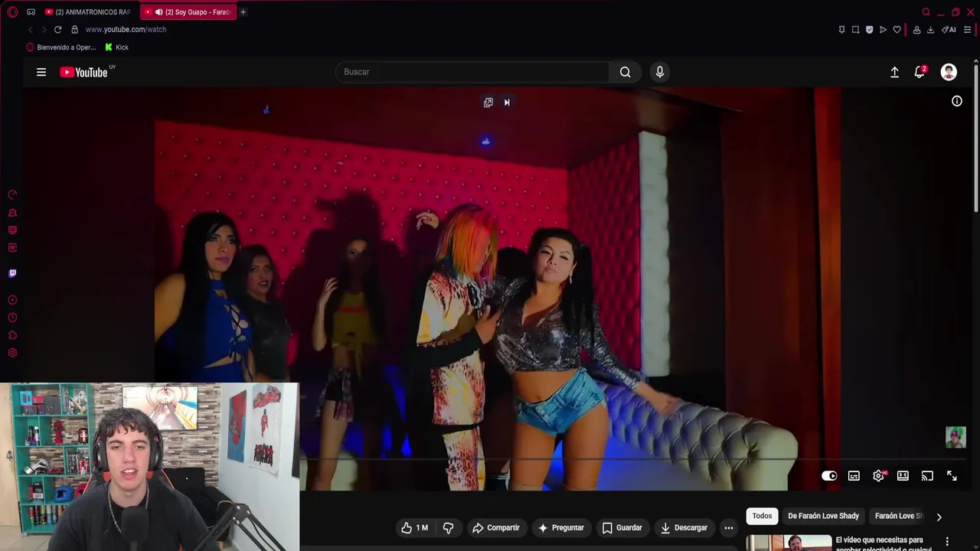The height and width of the screenshot is (551, 980).
Task: Open History clock in sidebar
Action: pos(12,318)
